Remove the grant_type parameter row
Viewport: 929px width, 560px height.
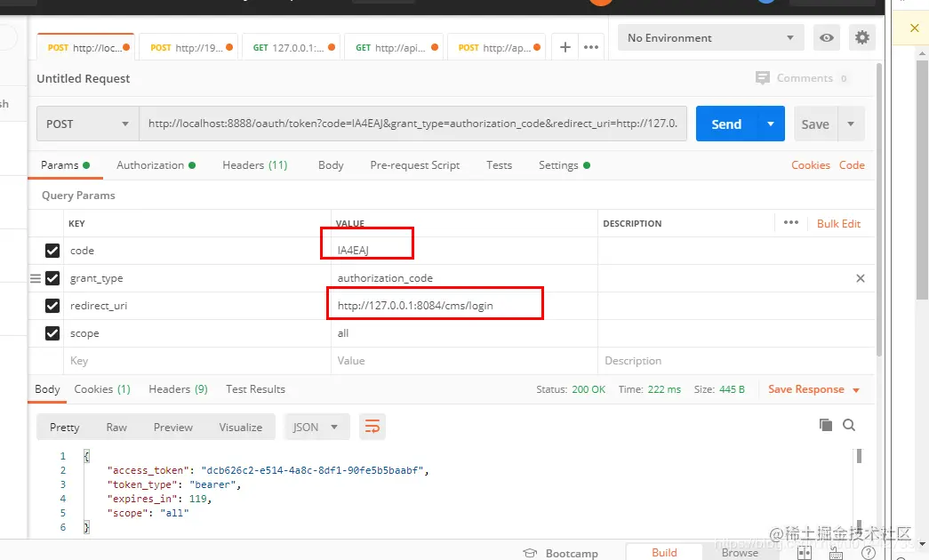[861, 278]
